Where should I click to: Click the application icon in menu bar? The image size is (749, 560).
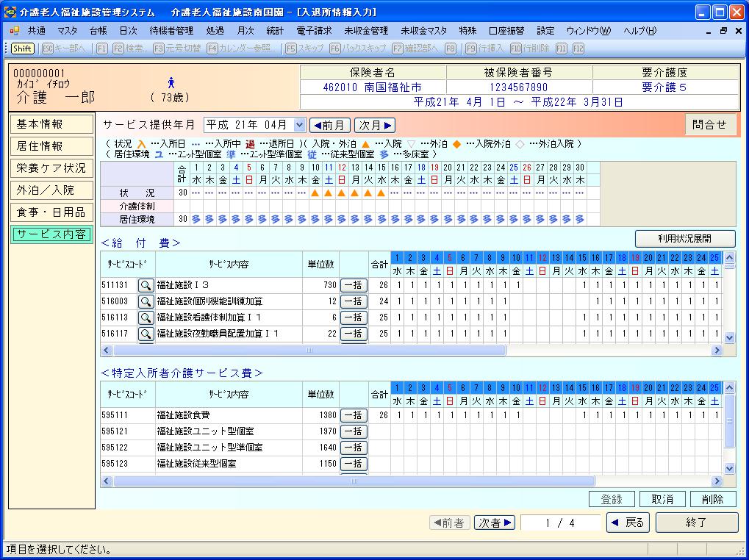pyautogui.click(x=14, y=31)
